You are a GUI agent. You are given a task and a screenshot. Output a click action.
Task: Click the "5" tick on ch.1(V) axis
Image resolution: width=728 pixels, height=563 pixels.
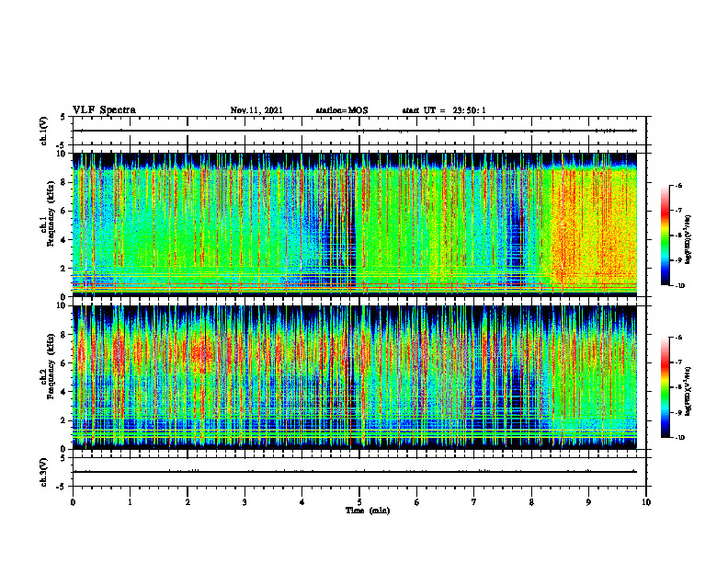tap(63, 117)
